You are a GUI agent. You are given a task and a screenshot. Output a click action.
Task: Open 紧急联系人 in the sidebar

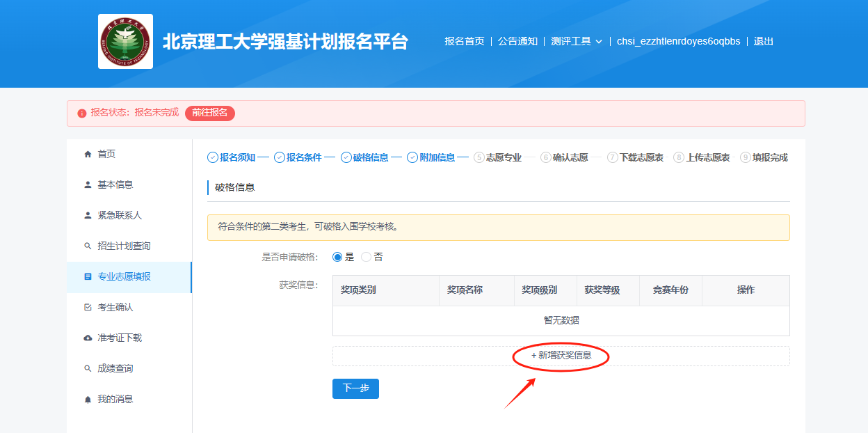coord(120,215)
